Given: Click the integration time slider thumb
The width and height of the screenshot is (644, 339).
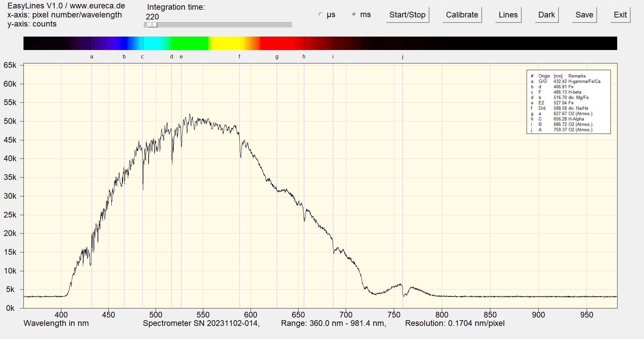Looking at the screenshot, I should pos(152,25).
